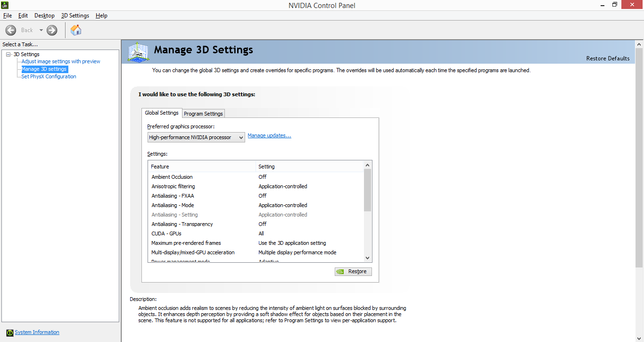Click the settings list scroll-up arrow
Viewport: 644px width, 342px height.
point(368,165)
